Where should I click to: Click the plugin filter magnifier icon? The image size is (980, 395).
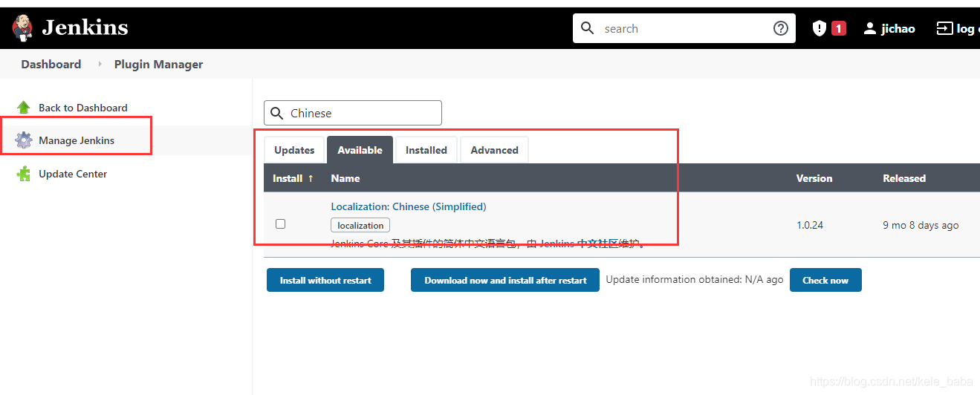[x=277, y=113]
